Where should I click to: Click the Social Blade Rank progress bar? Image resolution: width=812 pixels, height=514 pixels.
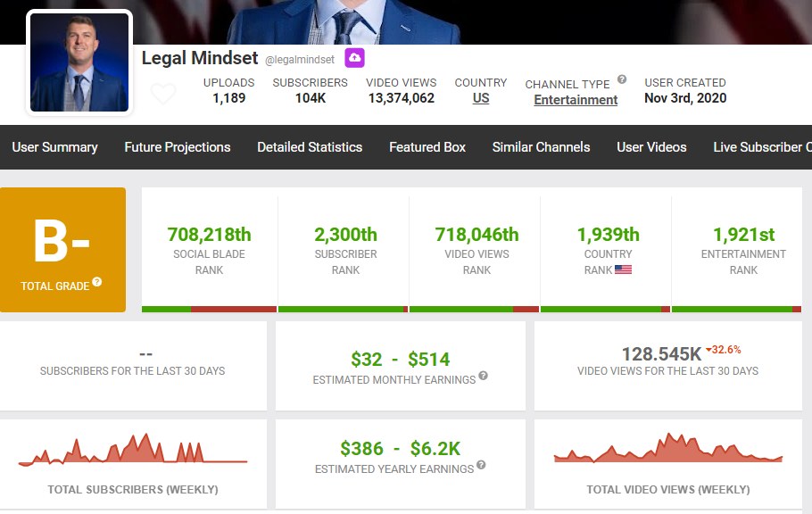[x=209, y=310]
